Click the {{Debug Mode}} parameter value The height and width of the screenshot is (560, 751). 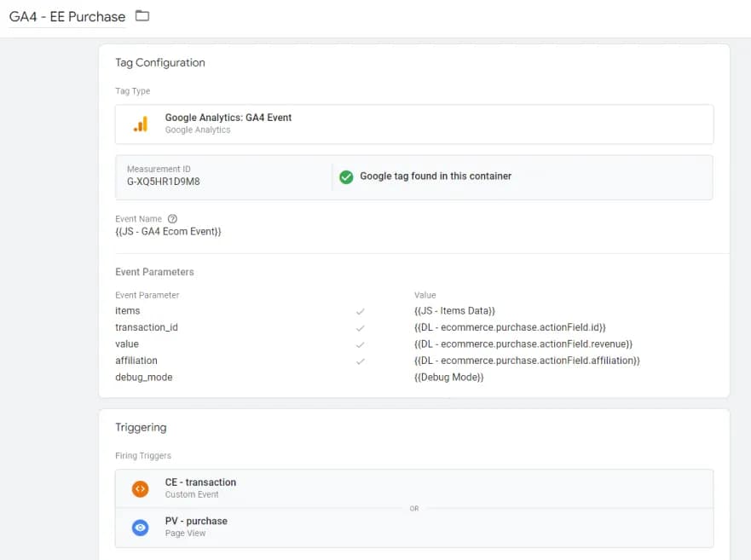click(448, 377)
